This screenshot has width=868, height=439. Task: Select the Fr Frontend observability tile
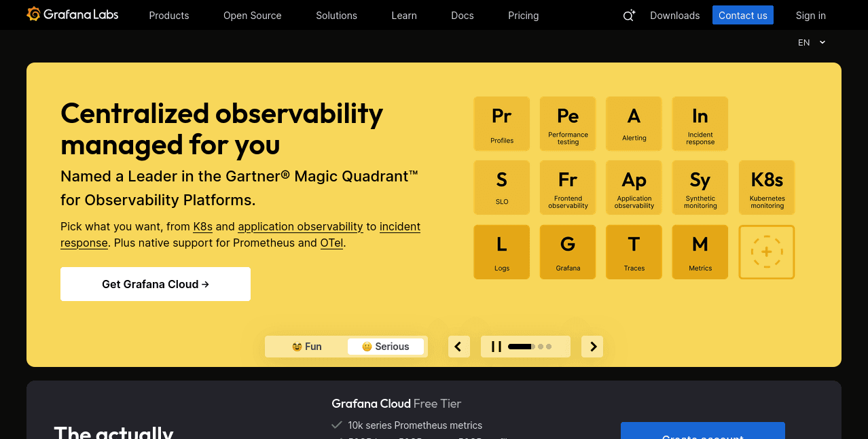568,188
